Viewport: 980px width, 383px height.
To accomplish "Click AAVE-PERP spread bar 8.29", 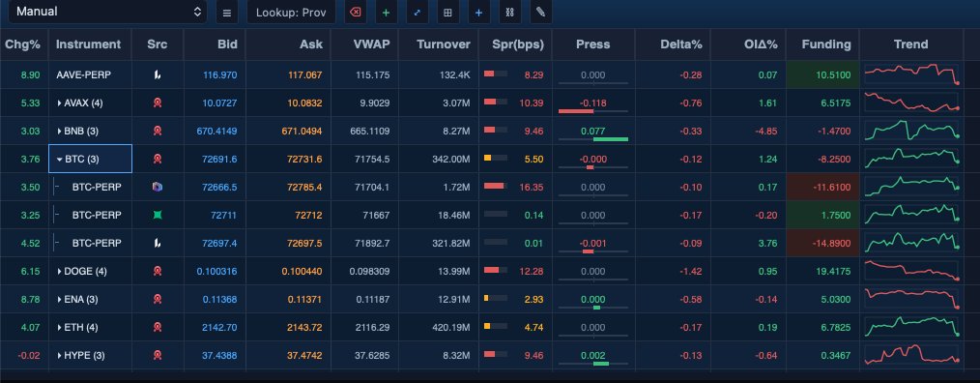I will click(x=495, y=74).
